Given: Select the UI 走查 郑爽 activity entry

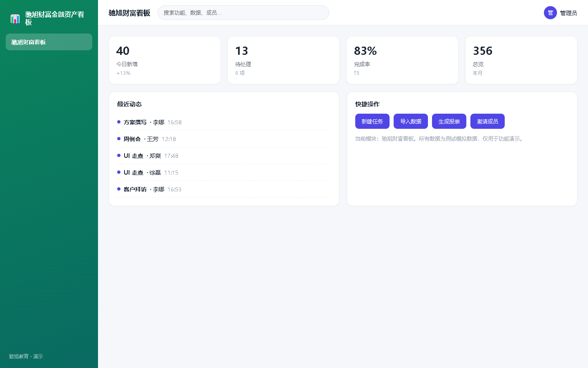Looking at the screenshot, I should (224, 156).
